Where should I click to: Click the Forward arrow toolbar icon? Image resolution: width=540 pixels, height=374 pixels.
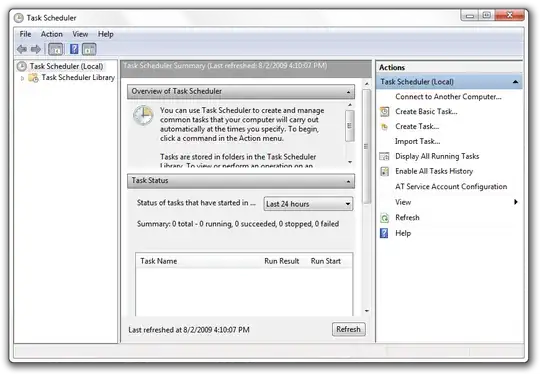(x=36, y=49)
